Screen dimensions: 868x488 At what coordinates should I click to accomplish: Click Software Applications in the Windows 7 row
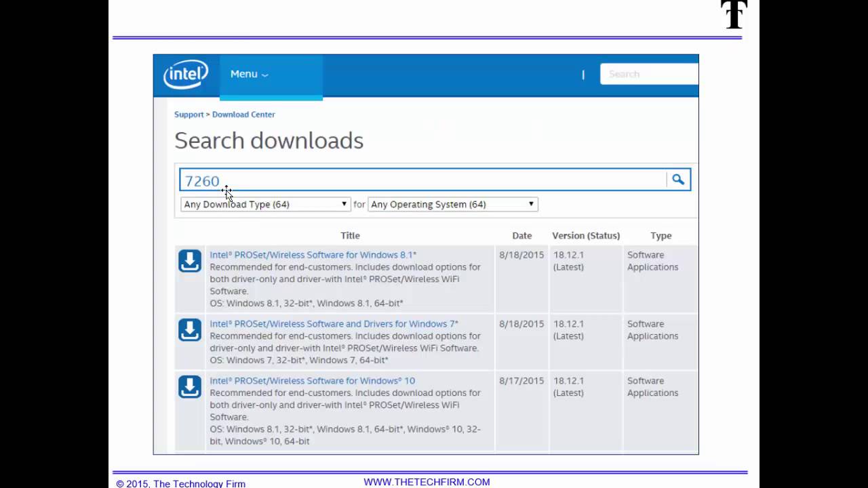(x=652, y=330)
